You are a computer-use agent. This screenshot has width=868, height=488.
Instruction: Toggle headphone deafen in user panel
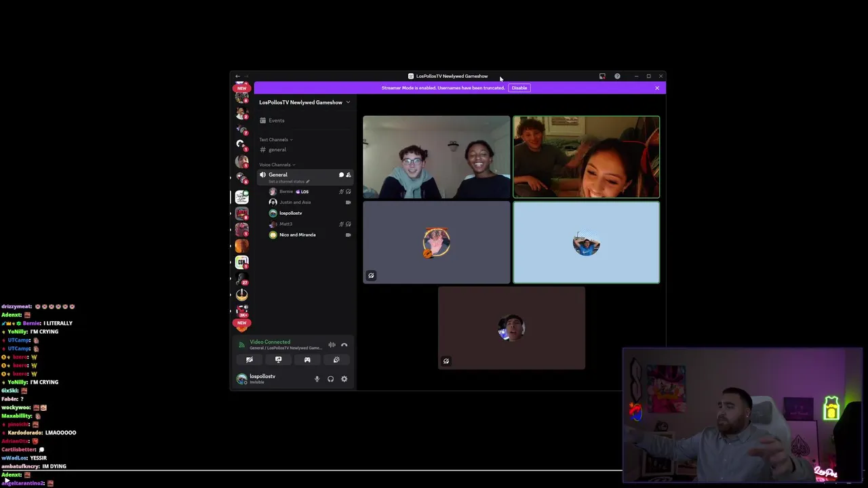pos(330,379)
